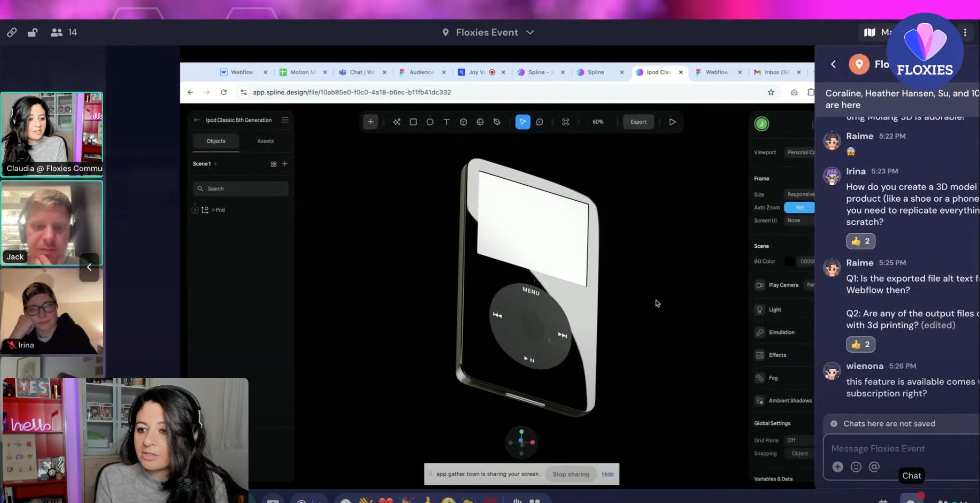Toggle Auto Zoom Yes option
This screenshot has height=503, width=980.
click(799, 207)
